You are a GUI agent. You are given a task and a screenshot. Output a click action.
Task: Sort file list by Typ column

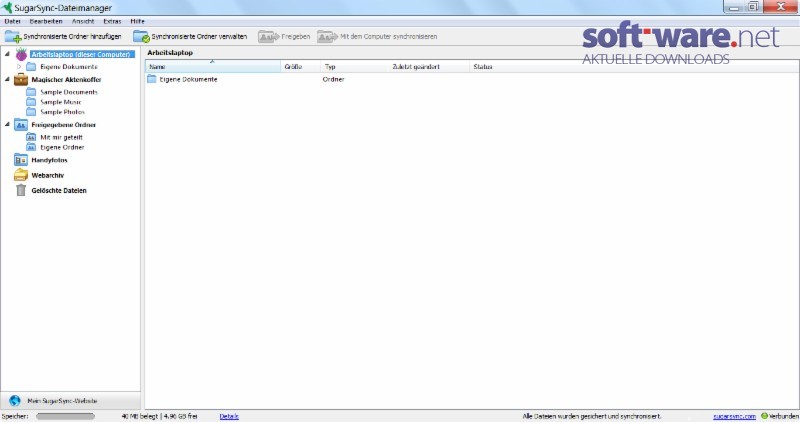[354, 67]
